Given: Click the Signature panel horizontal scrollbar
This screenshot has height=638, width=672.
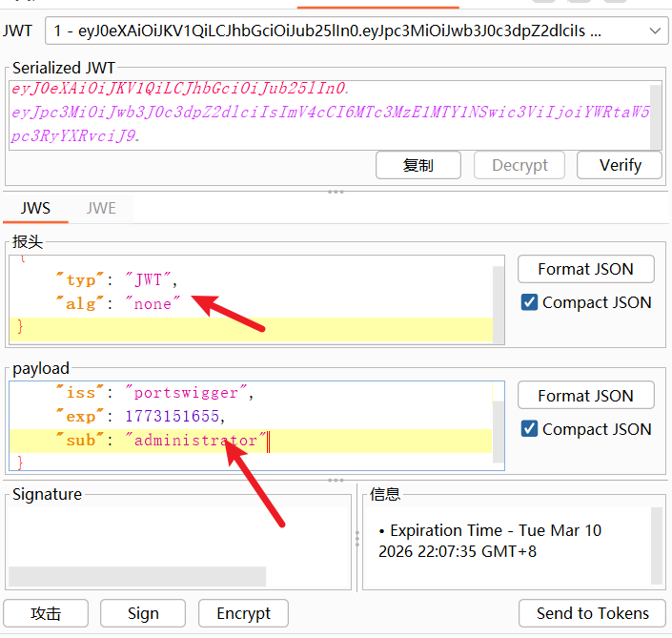Looking at the screenshot, I should point(136,576).
